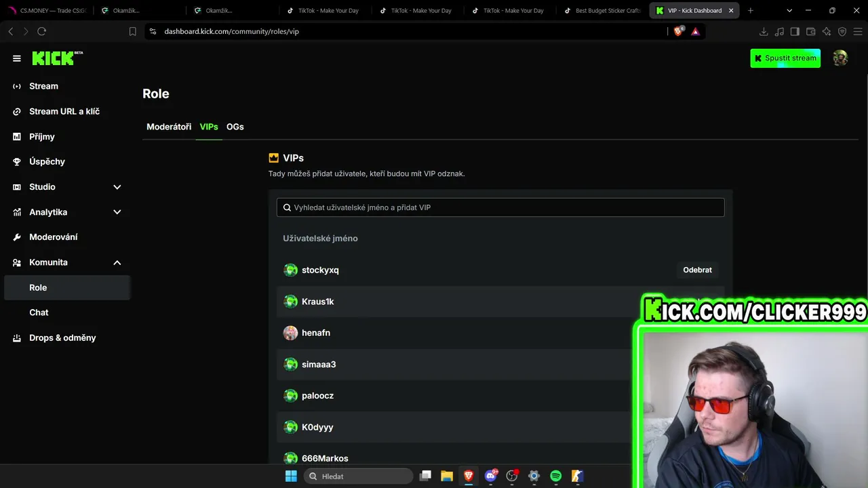Open Task View on the taskbar
The width and height of the screenshot is (868, 488).
426,476
